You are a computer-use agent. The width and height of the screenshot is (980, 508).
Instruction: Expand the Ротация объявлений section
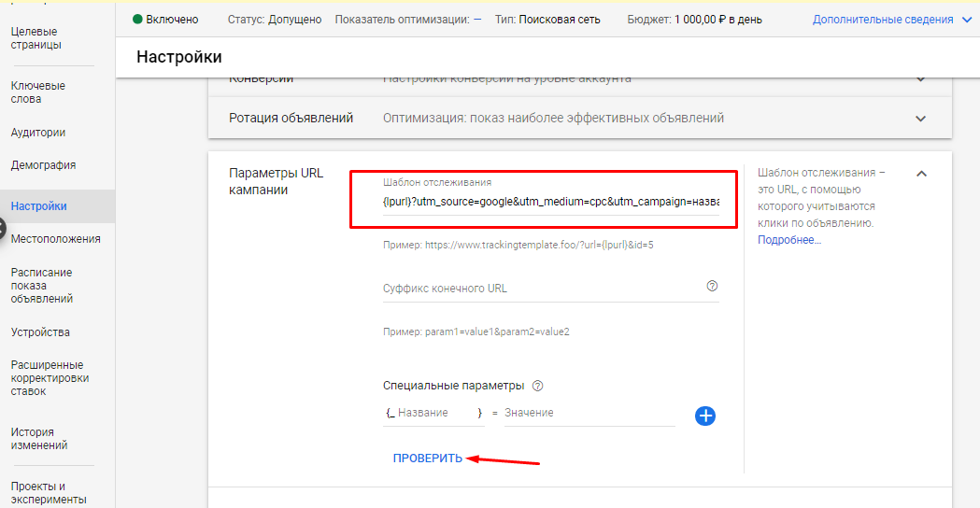921,119
